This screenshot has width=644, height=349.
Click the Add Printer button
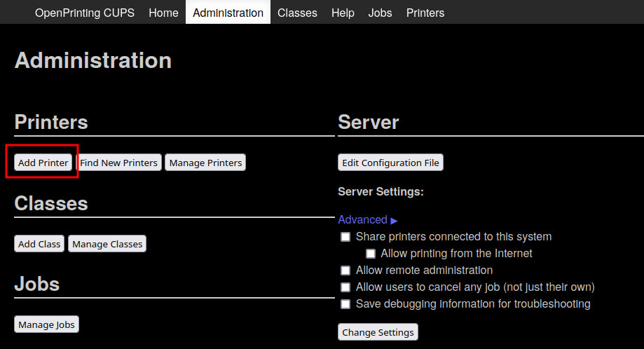click(x=43, y=163)
